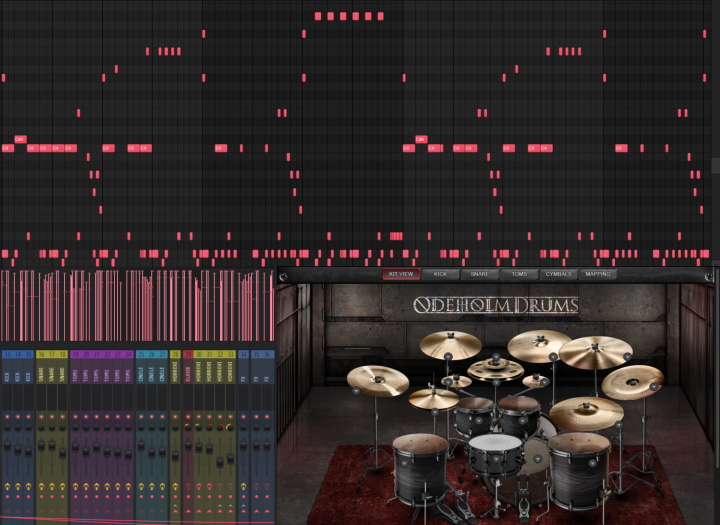Click the volume fader on mixer track 32

[x=219, y=461]
